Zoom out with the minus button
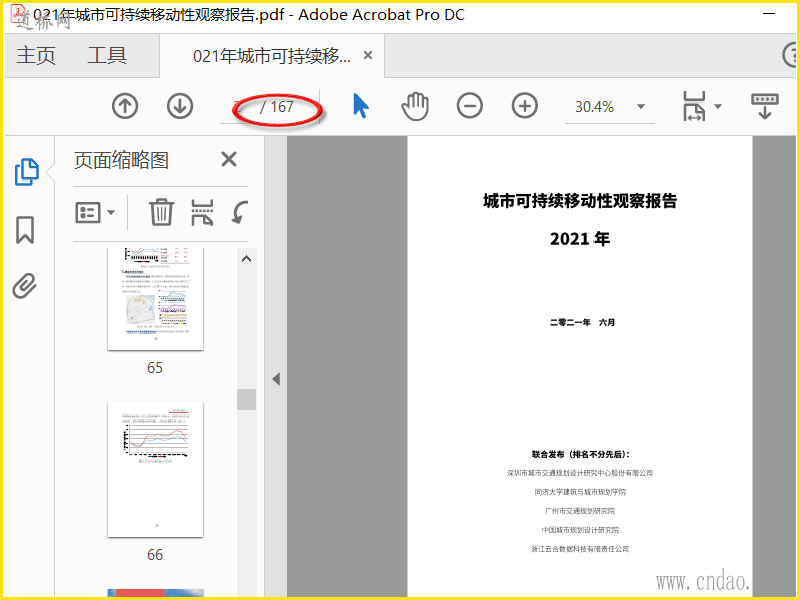The width and height of the screenshot is (800, 600). [470, 106]
